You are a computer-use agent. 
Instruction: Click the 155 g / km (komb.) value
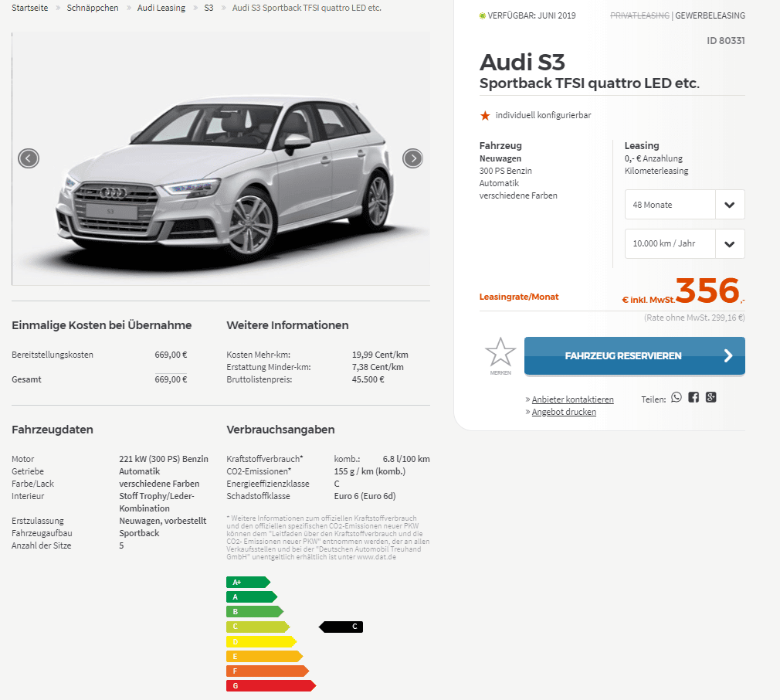pos(370,471)
